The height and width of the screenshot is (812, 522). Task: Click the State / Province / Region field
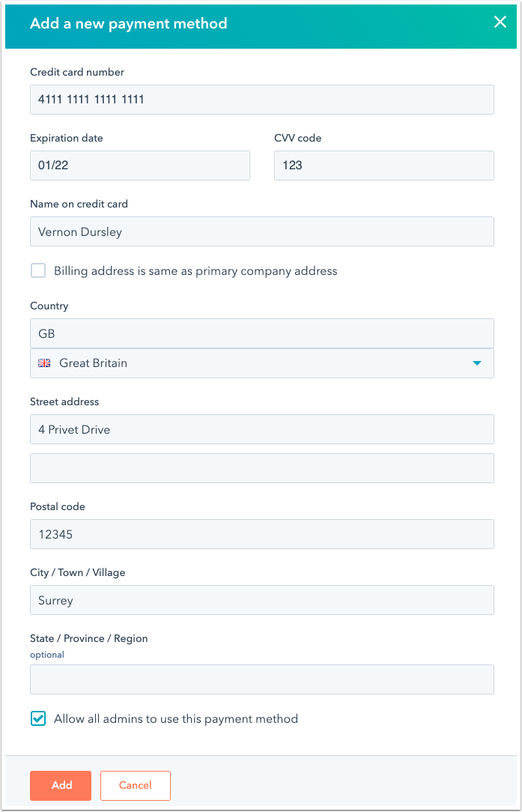(261, 679)
